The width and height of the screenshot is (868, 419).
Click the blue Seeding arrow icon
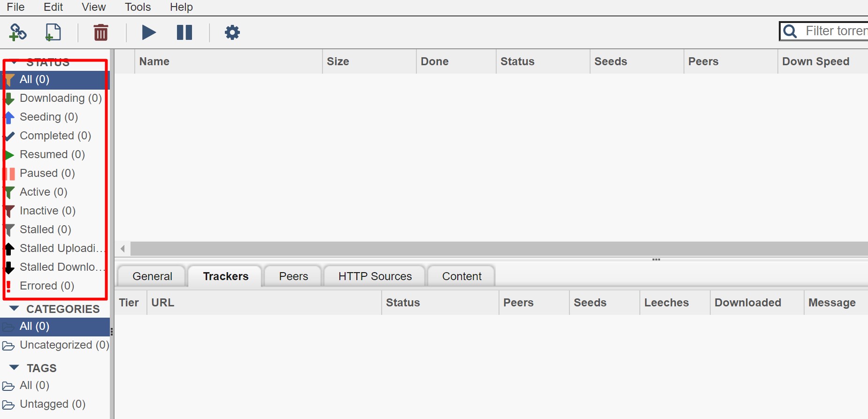click(x=9, y=118)
